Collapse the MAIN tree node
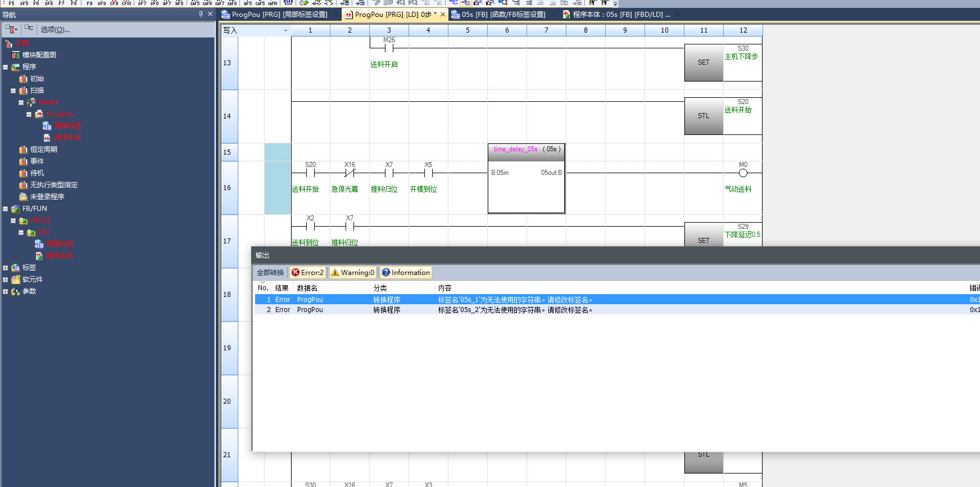This screenshot has width=980, height=487. pos(21,102)
